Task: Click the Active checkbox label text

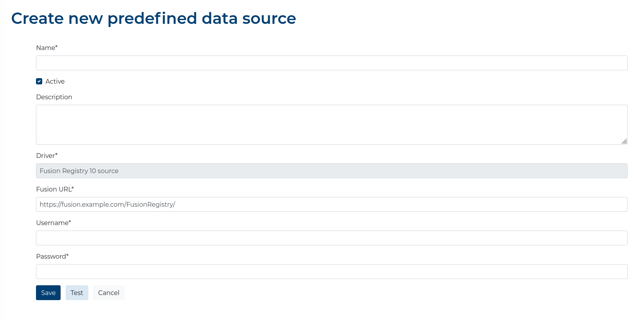Action: click(55, 81)
